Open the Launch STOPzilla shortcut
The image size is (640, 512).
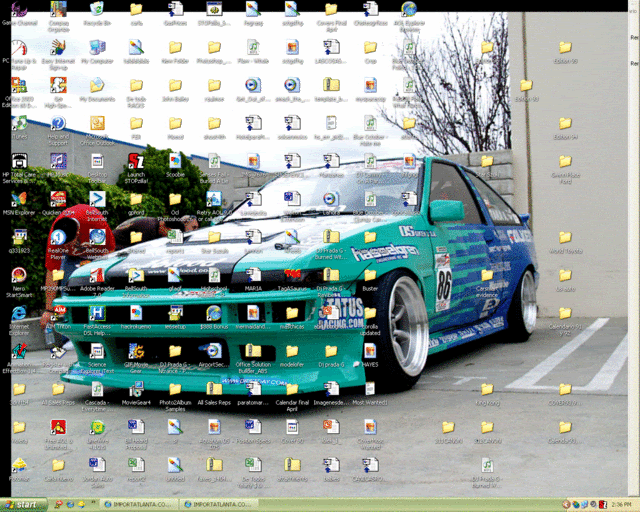click(136, 161)
